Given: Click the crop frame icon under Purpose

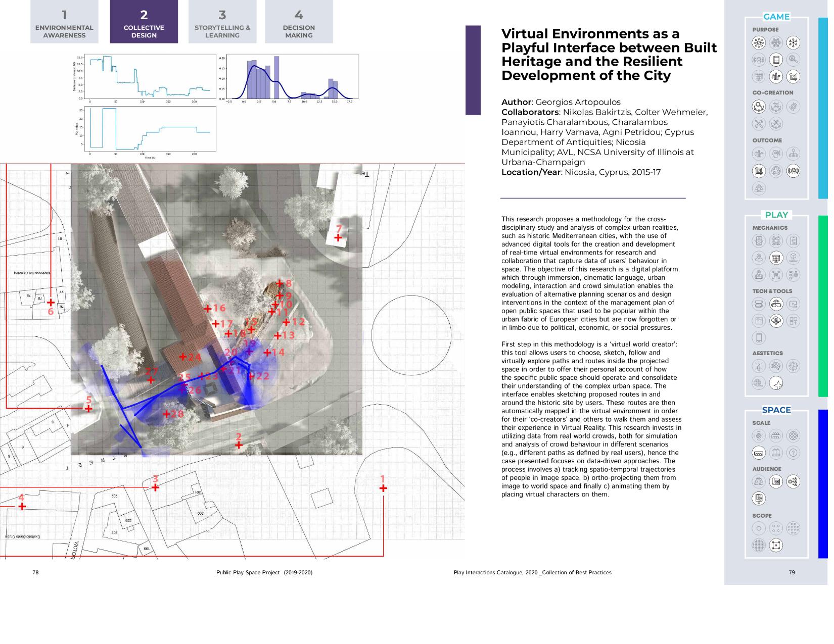Looking at the screenshot, I should point(793,77).
